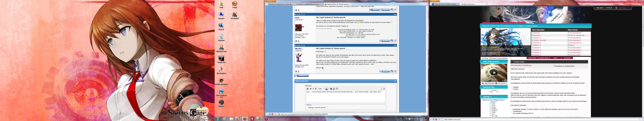This screenshot has height=121, width=644.
Task: Open Internet Explorer from the taskbar
Action: (x=225, y=119)
